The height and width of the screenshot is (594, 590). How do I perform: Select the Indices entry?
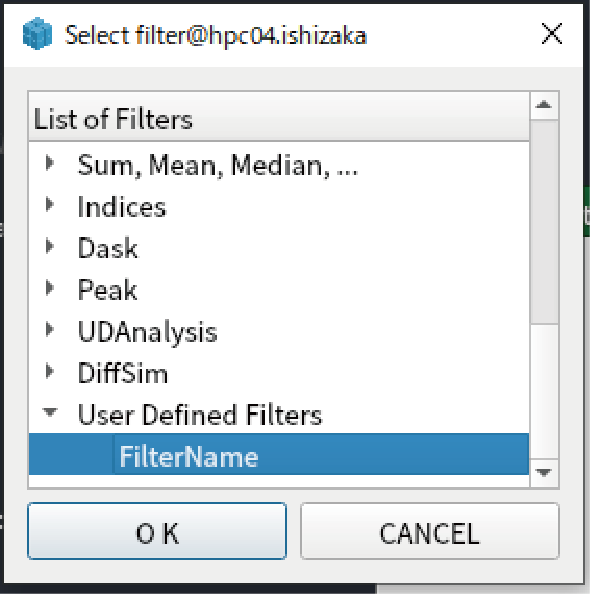click(122, 207)
